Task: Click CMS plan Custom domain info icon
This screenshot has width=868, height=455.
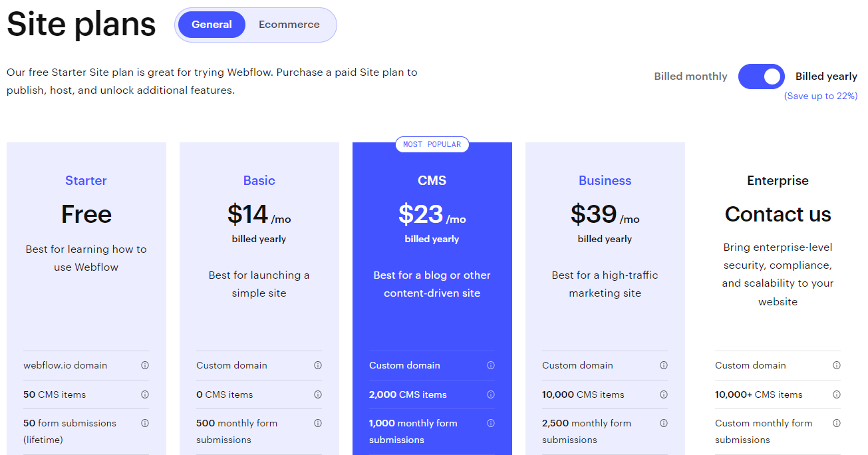Action: click(x=491, y=365)
